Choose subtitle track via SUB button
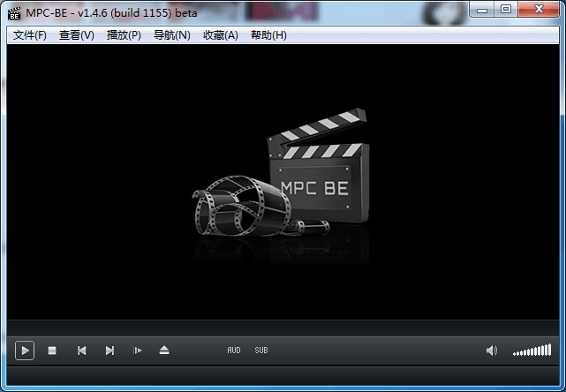This screenshot has width=566, height=392. (261, 351)
